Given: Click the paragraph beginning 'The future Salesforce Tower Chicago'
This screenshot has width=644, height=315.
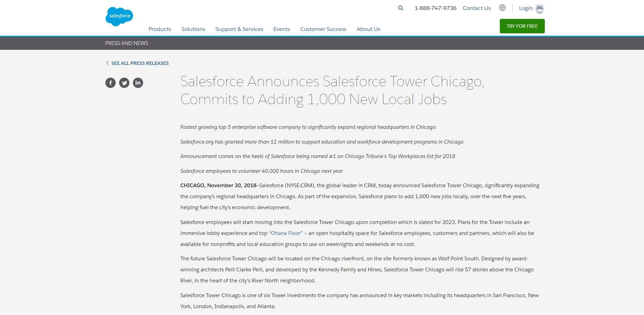Looking at the screenshot, I should (357, 270).
